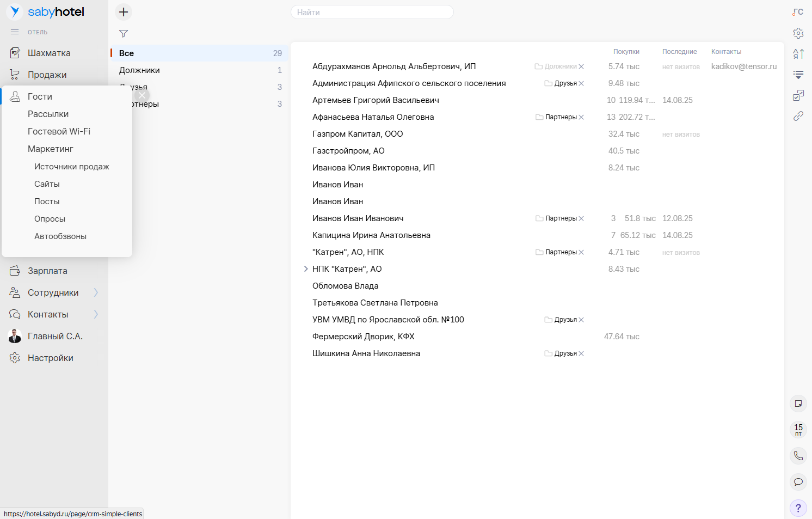Open the phone calls icon
812x519 pixels.
798,456
